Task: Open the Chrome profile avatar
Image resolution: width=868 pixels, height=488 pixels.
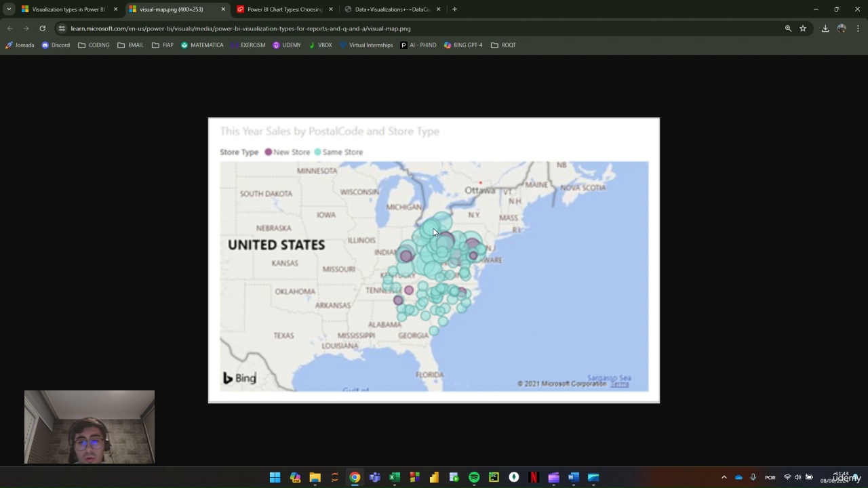Action: 842,28
